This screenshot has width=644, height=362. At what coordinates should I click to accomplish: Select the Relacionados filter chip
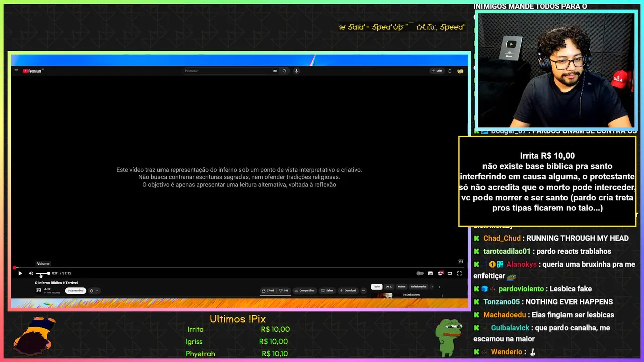click(419, 286)
